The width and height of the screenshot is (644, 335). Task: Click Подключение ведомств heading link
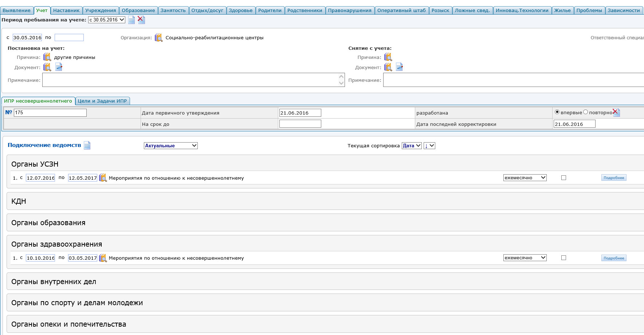tap(44, 145)
